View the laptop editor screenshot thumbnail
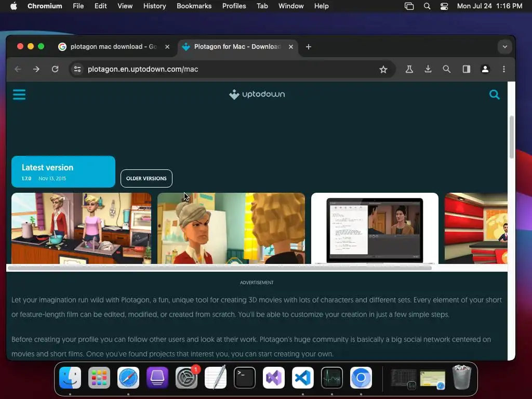This screenshot has width=532, height=399. coord(375,229)
